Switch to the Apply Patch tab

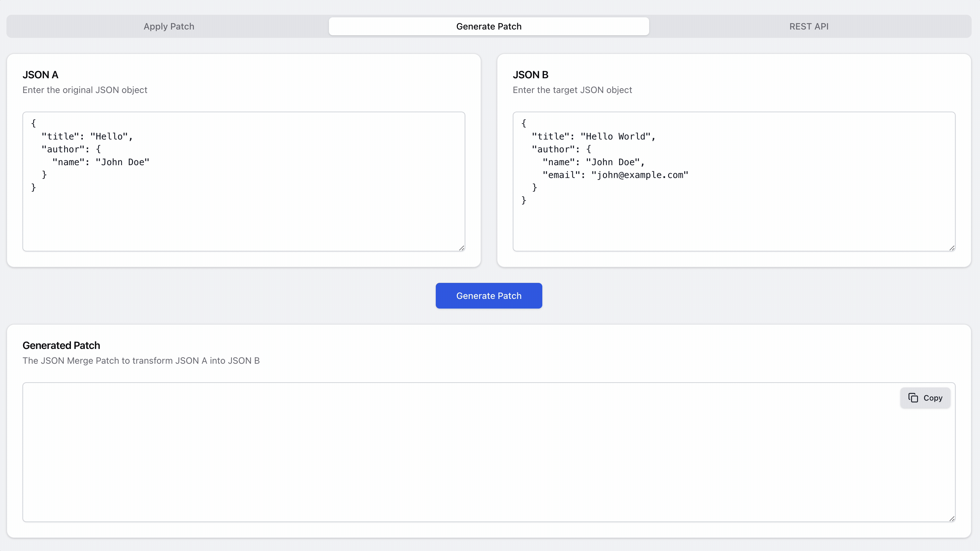pyautogui.click(x=169, y=26)
